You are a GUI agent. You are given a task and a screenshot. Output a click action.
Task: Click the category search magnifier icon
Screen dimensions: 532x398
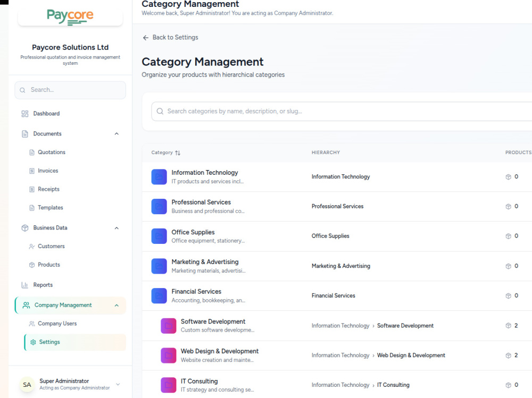160,111
